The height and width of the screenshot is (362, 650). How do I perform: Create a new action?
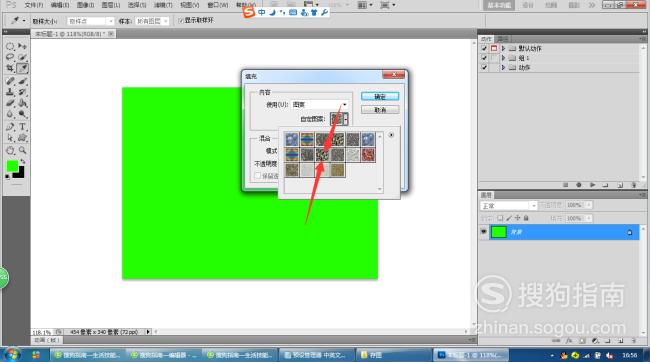coord(620,185)
